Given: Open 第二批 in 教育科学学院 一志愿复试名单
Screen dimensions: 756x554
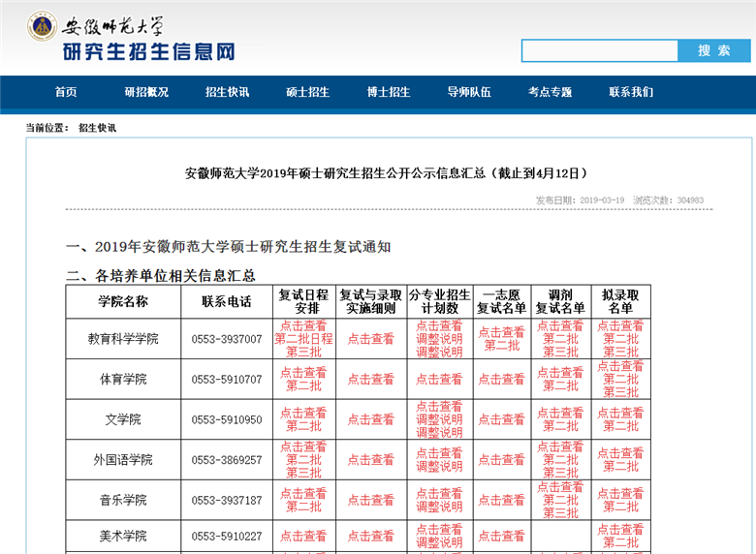Looking at the screenshot, I should (x=501, y=345).
